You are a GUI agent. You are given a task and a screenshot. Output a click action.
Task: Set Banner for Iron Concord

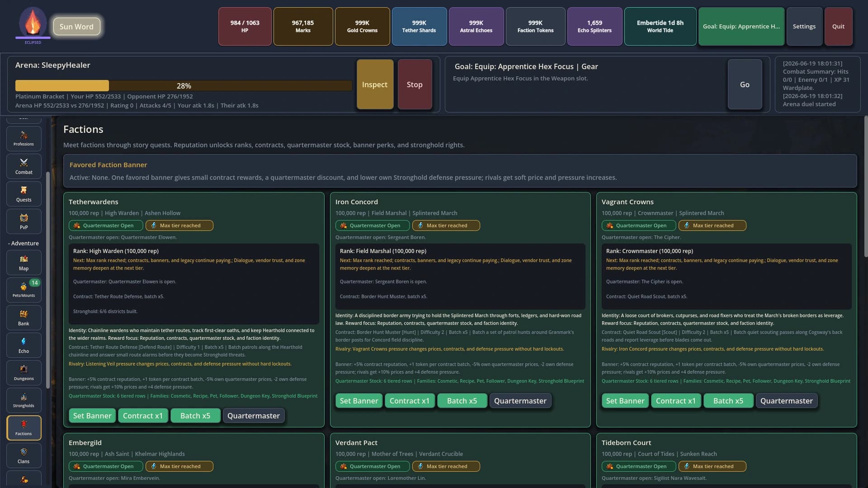[x=359, y=401]
